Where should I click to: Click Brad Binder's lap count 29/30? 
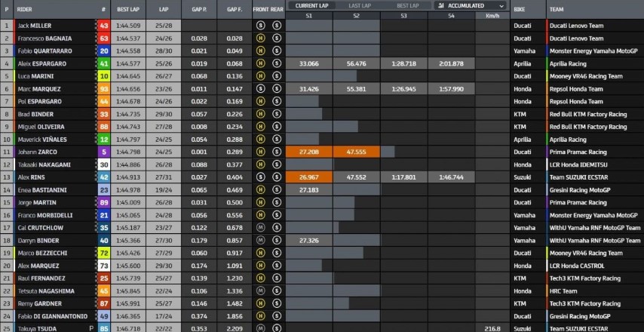point(164,114)
